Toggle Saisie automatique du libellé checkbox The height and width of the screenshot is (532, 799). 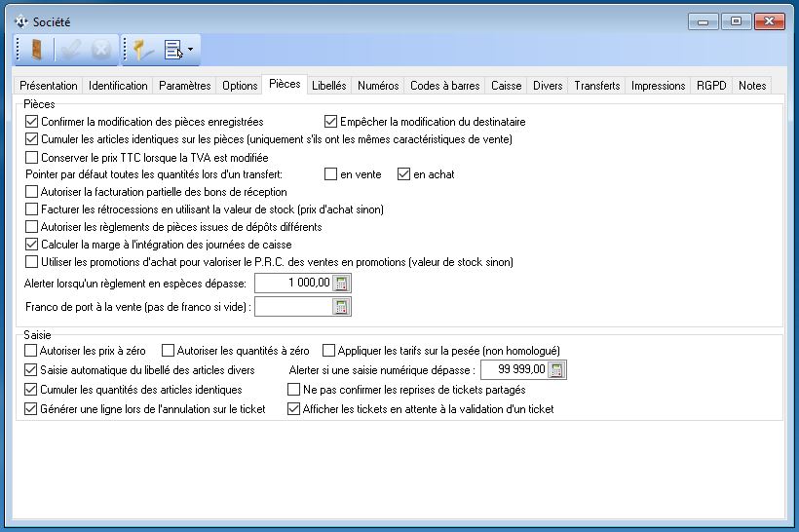(x=30, y=370)
